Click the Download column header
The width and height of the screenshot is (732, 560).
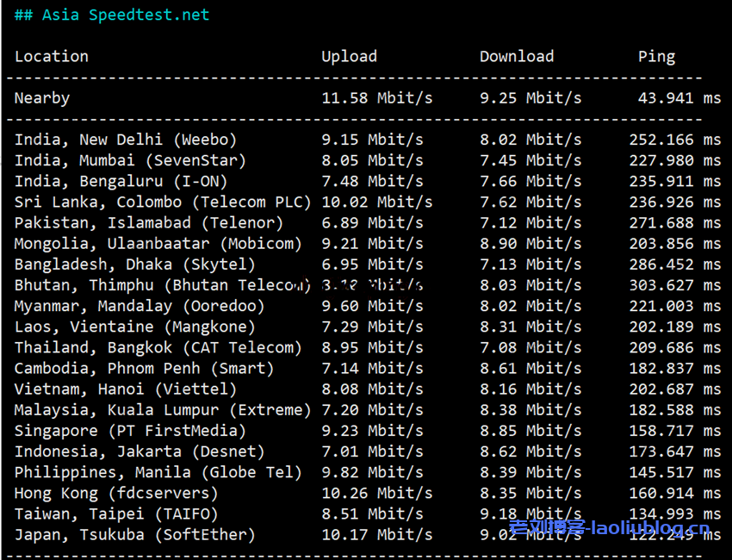coord(517,57)
